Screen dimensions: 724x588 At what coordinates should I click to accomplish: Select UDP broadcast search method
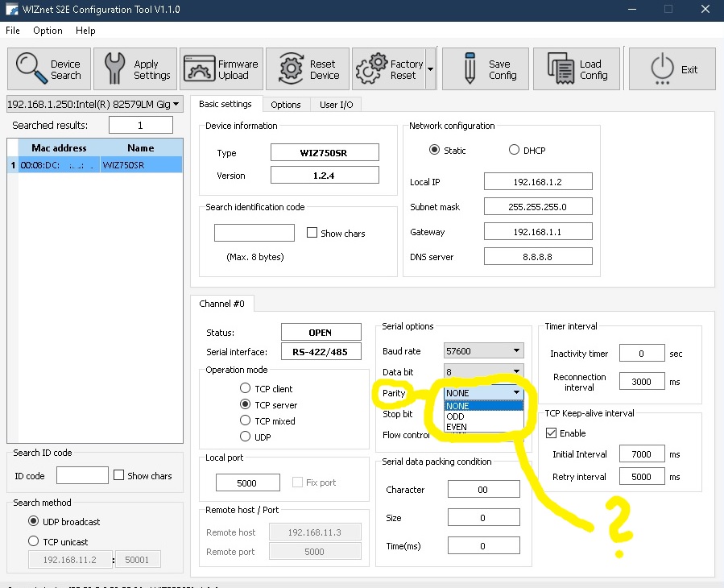(x=33, y=521)
